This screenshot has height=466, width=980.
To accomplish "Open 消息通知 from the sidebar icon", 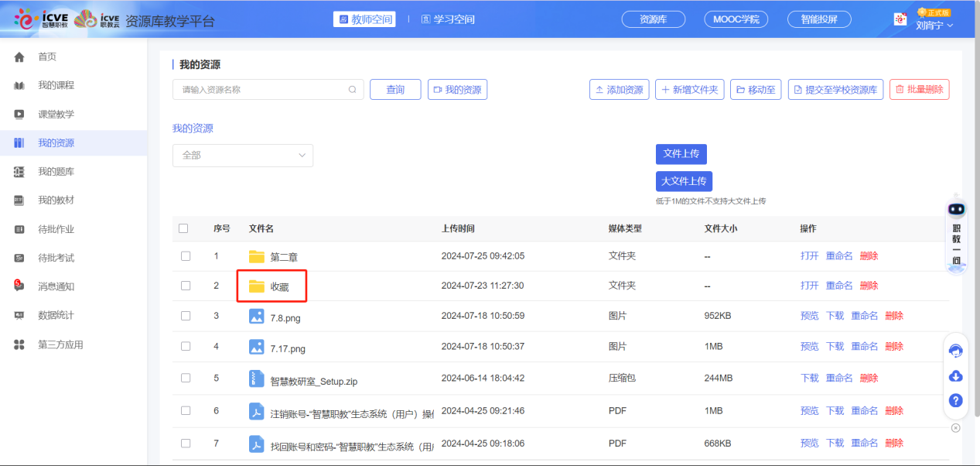I will tap(19, 286).
